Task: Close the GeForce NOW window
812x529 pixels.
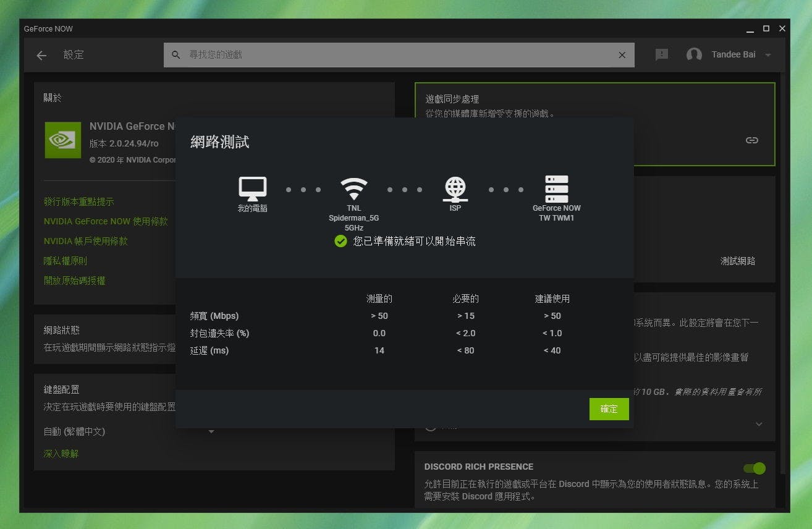Action: pyautogui.click(x=782, y=28)
